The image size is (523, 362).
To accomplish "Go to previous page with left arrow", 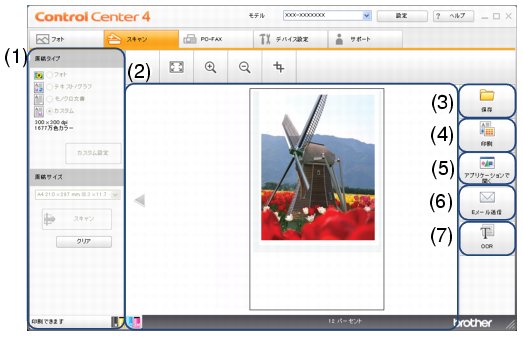I will coord(139,201).
